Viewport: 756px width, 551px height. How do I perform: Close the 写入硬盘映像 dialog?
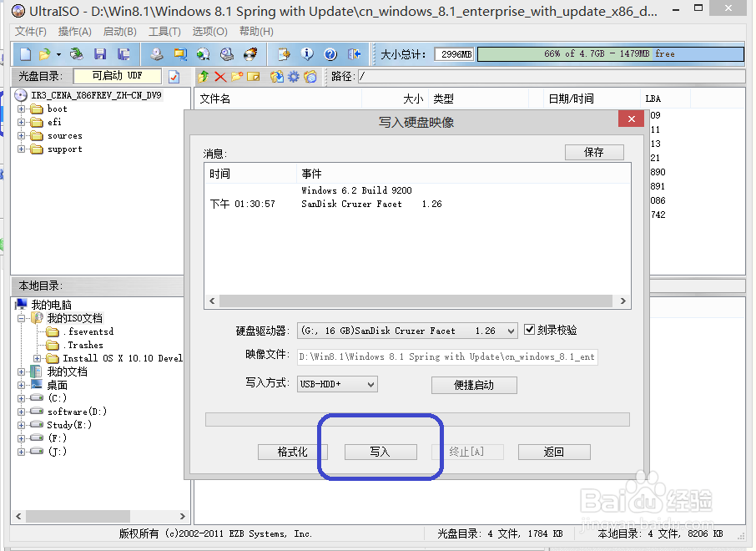(631, 119)
